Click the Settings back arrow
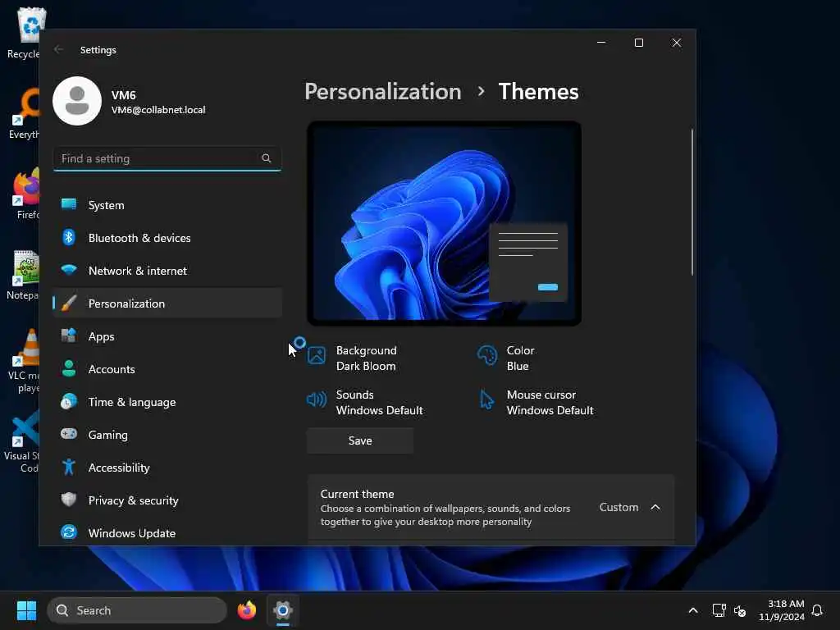 (58, 50)
